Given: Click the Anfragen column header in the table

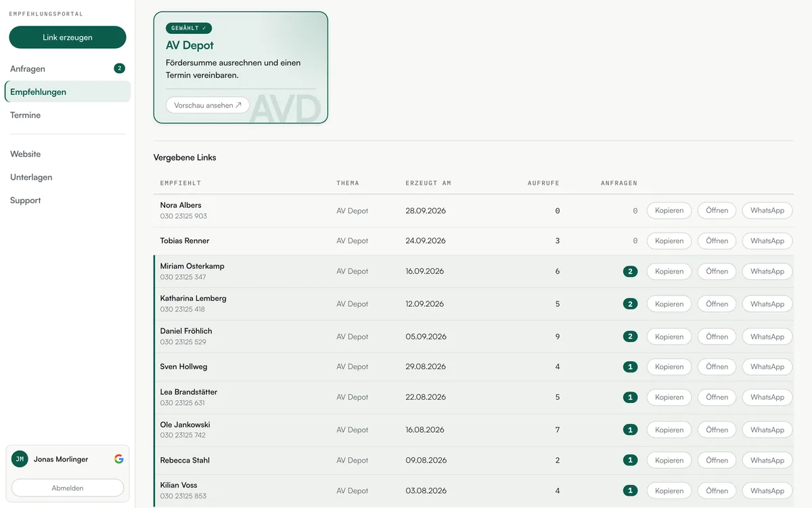Looking at the screenshot, I should [619, 184].
